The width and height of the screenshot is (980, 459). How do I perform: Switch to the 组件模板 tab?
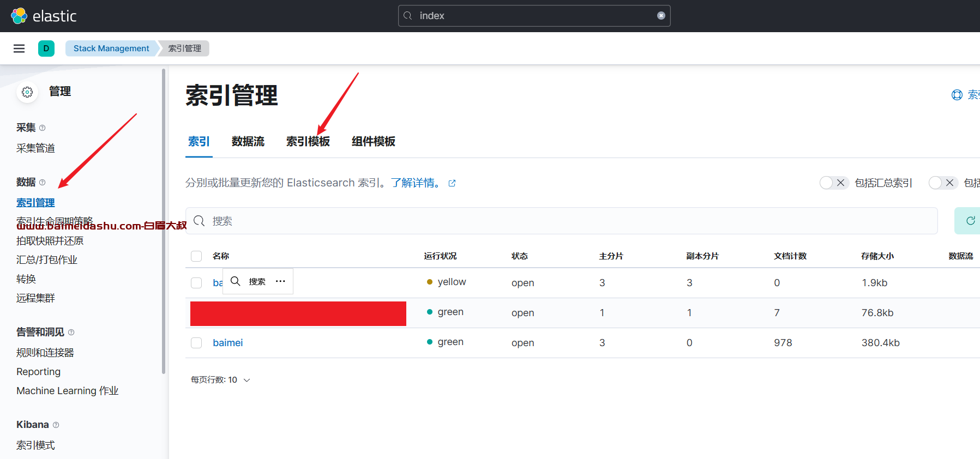373,142
